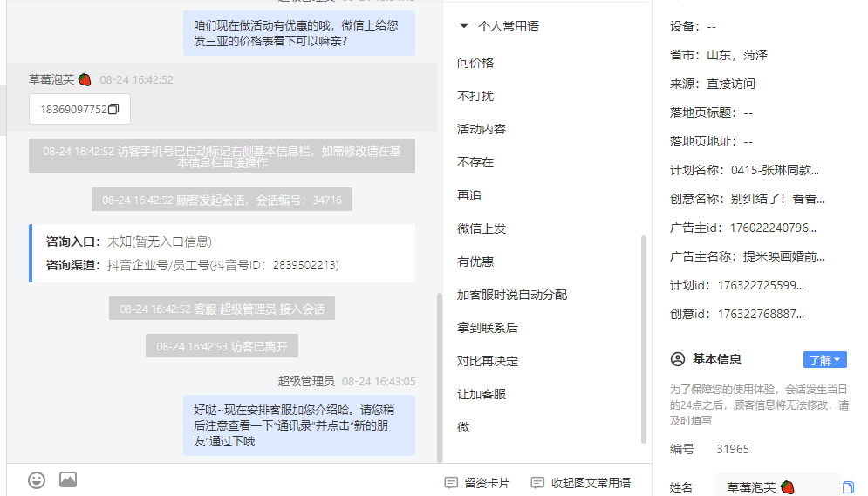
Task: Click the 广告主id value
Action: (x=773, y=228)
